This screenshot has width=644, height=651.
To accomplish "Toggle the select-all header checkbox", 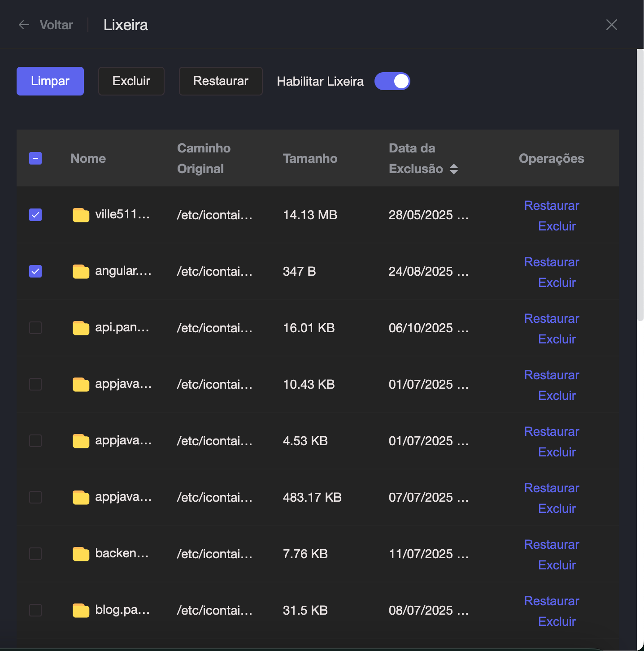I will pyautogui.click(x=35, y=158).
